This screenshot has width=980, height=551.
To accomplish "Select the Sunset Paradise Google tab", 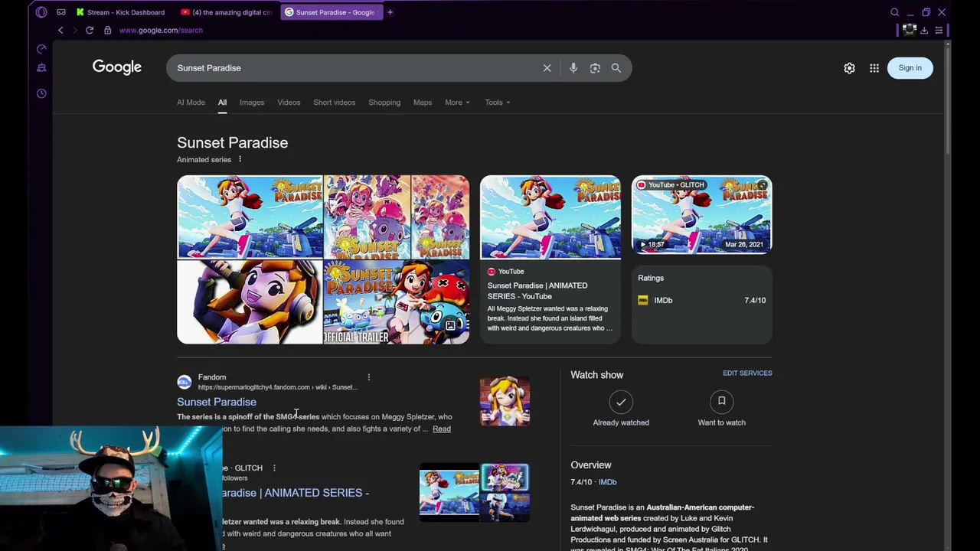I will pyautogui.click(x=331, y=12).
